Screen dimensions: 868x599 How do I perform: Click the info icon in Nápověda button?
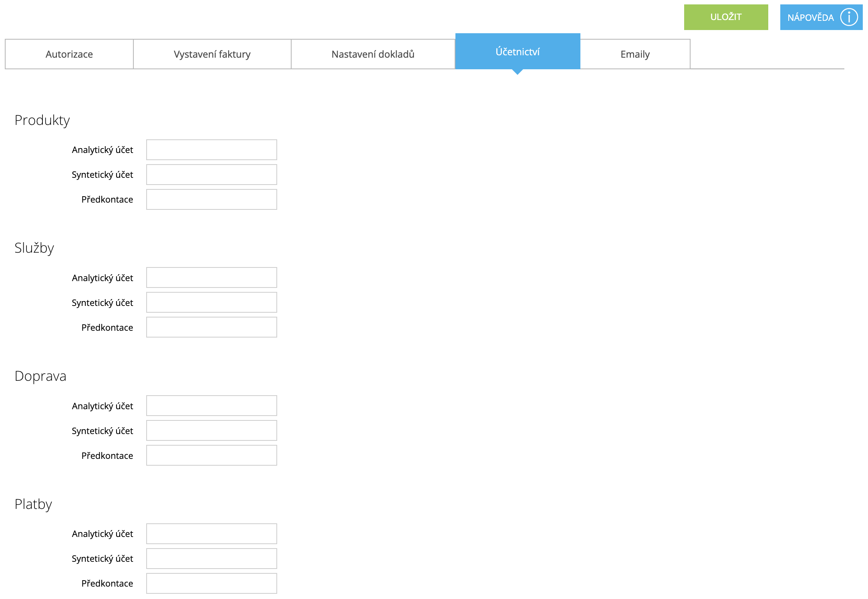(x=849, y=17)
